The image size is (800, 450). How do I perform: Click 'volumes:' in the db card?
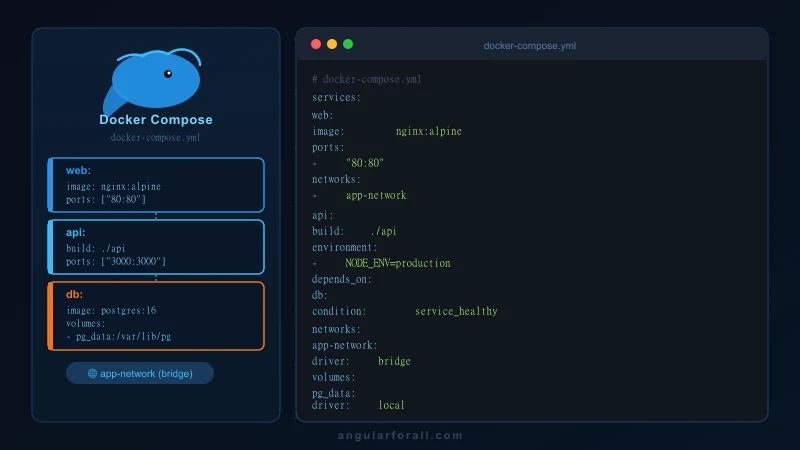click(86, 323)
